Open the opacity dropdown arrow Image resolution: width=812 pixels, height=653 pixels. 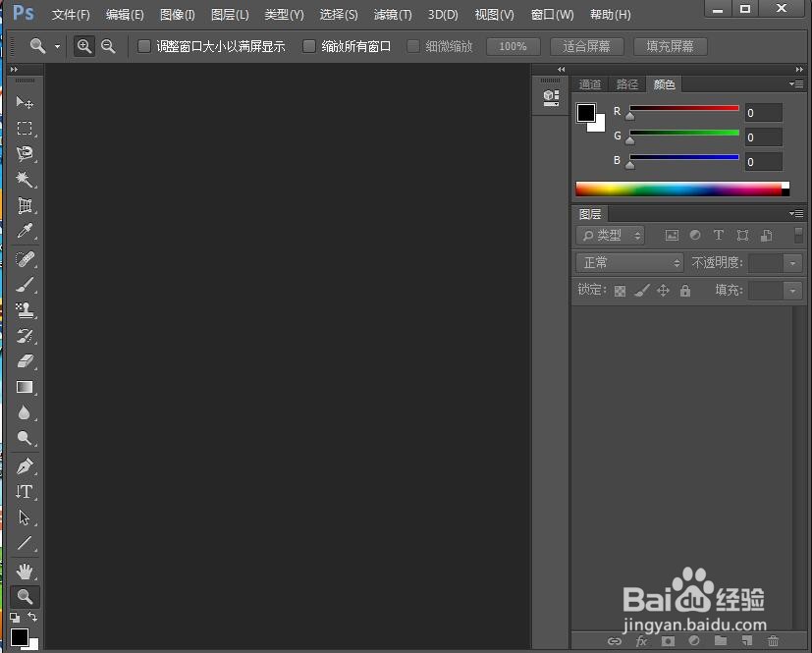pos(792,263)
